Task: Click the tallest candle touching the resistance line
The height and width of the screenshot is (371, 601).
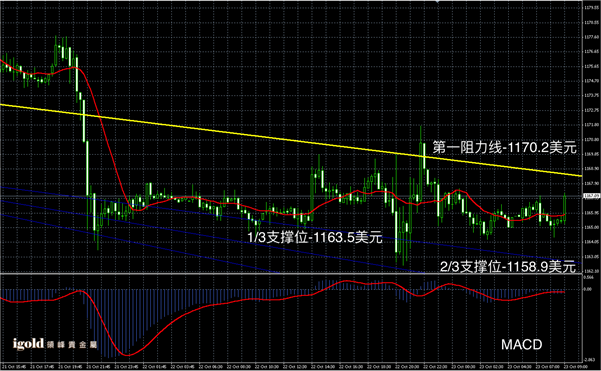Action: (424, 155)
